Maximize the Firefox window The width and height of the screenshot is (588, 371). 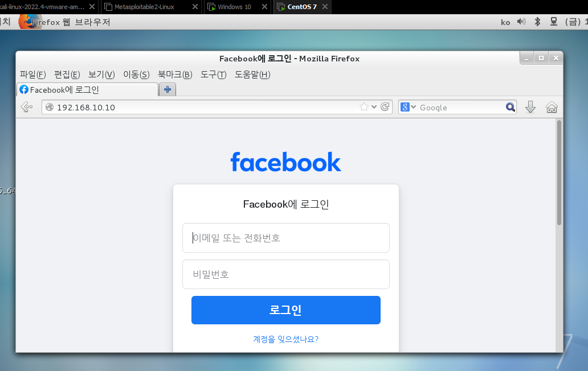pos(541,59)
